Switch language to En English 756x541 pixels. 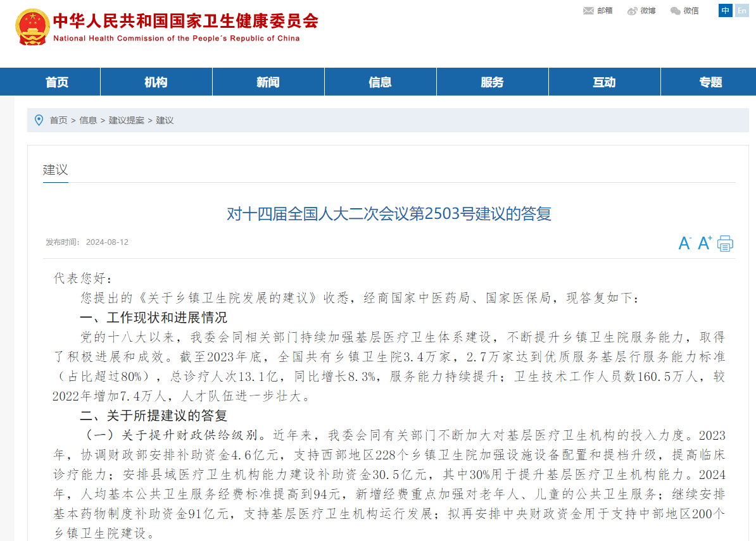pyautogui.click(x=741, y=11)
